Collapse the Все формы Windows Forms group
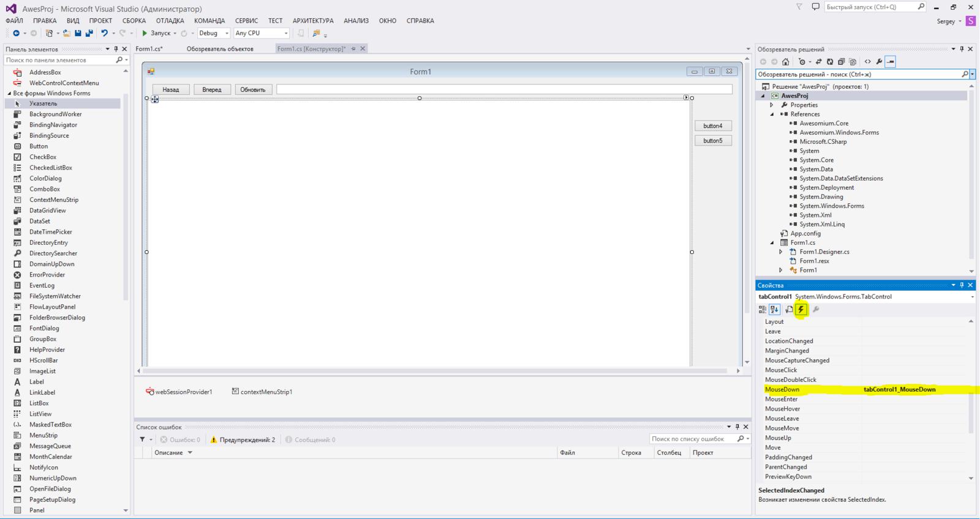 pyautogui.click(x=9, y=93)
